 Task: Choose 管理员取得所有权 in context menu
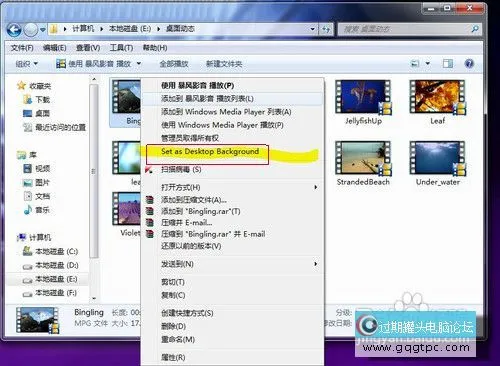pos(232,138)
